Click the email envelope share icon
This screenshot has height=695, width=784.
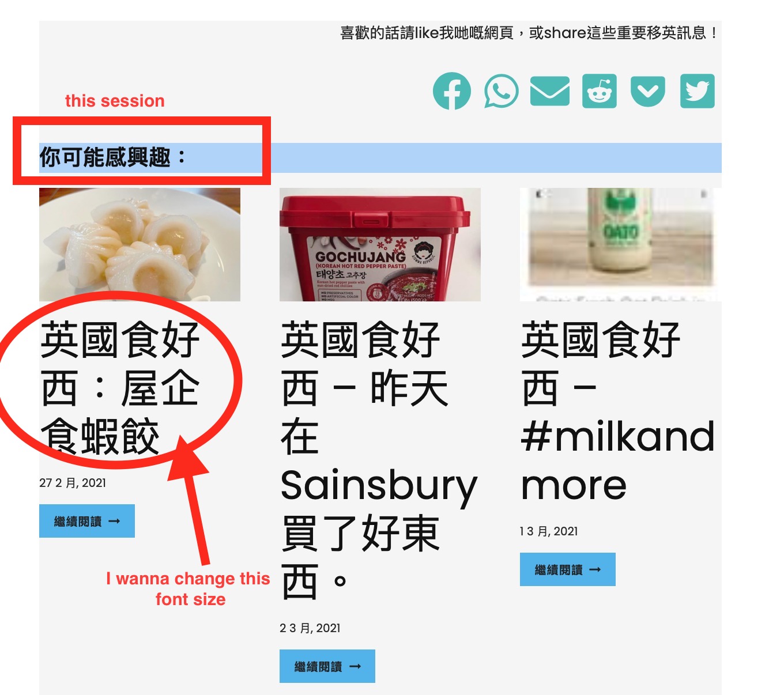tap(550, 91)
